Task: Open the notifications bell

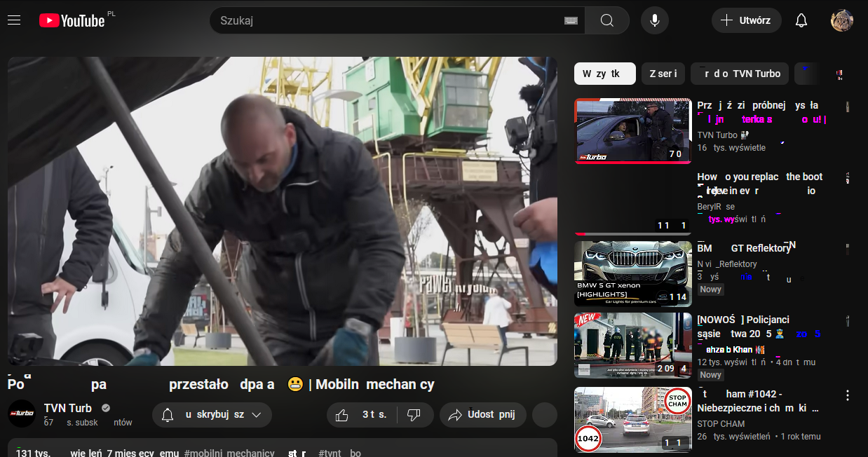Action: pos(801,20)
